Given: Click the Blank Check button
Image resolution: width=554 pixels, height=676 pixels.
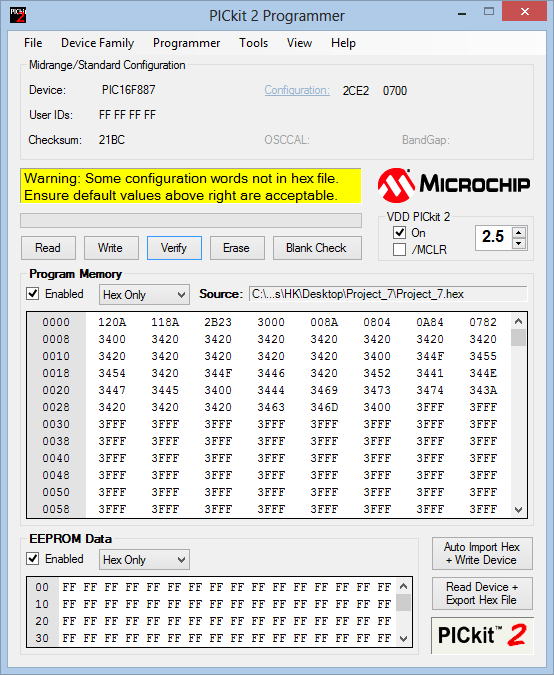Looking at the screenshot, I should pyautogui.click(x=317, y=248).
